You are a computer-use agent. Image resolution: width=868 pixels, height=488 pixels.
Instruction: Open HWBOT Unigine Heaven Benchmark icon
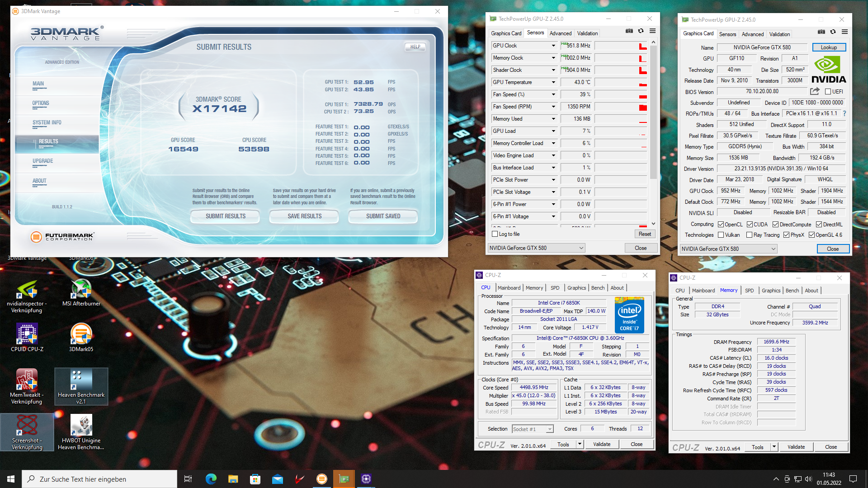point(81,432)
